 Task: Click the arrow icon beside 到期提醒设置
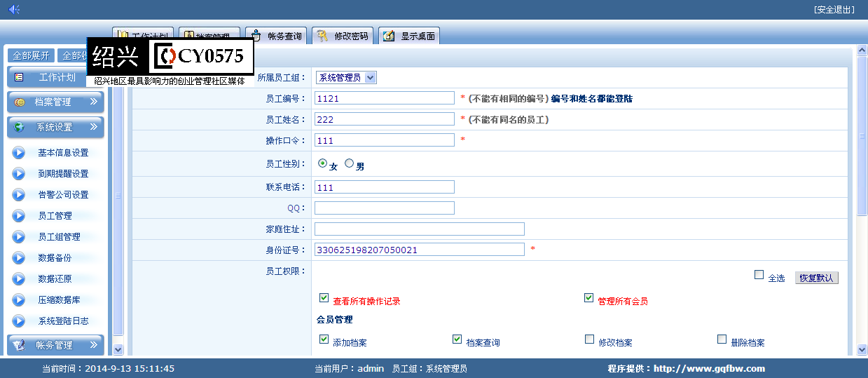coord(19,173)
